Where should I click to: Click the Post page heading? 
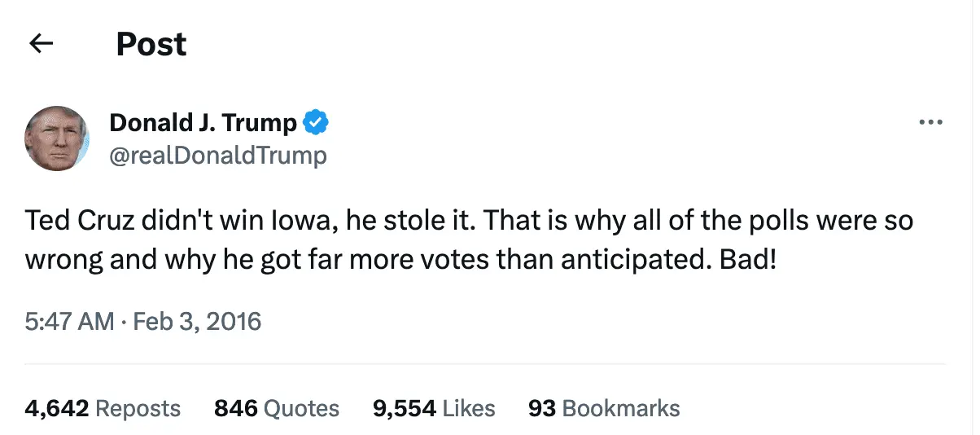[x=151, y=44]
